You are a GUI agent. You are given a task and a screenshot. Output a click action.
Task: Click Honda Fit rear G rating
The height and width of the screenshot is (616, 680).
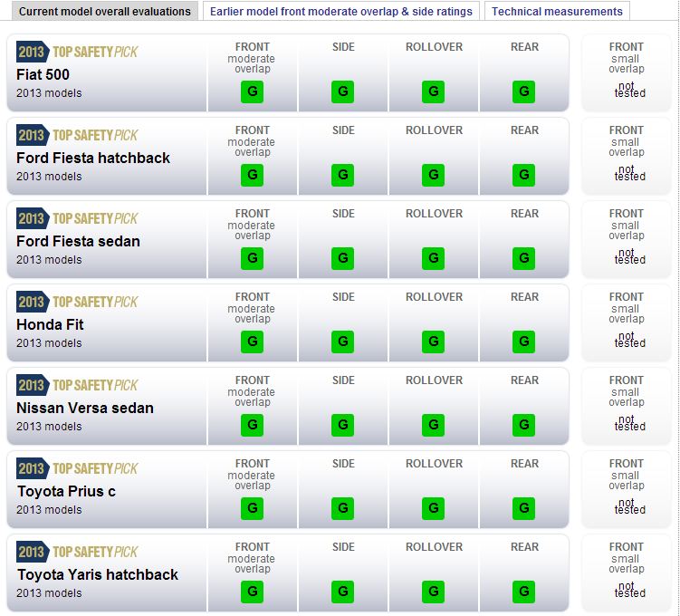click(524, 342)
